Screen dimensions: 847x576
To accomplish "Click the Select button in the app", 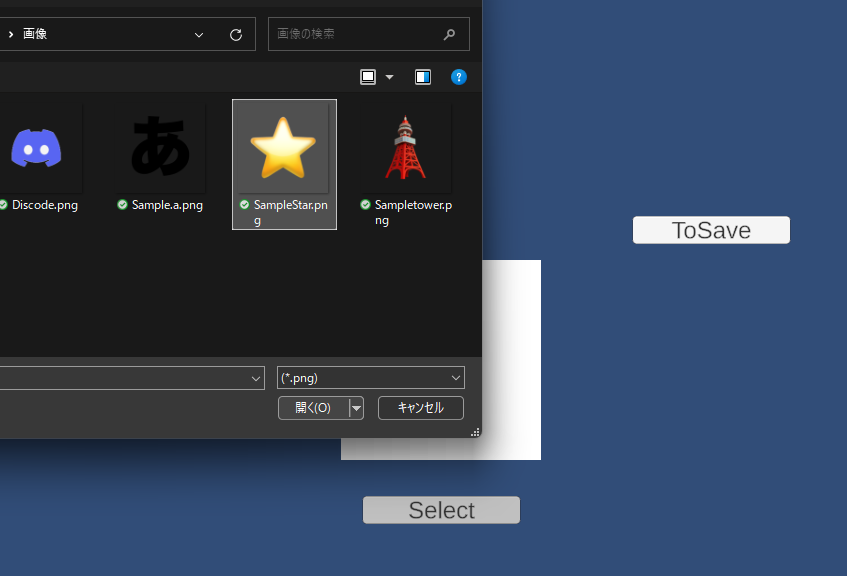I will pyautogui.click(x=441, y=510).
